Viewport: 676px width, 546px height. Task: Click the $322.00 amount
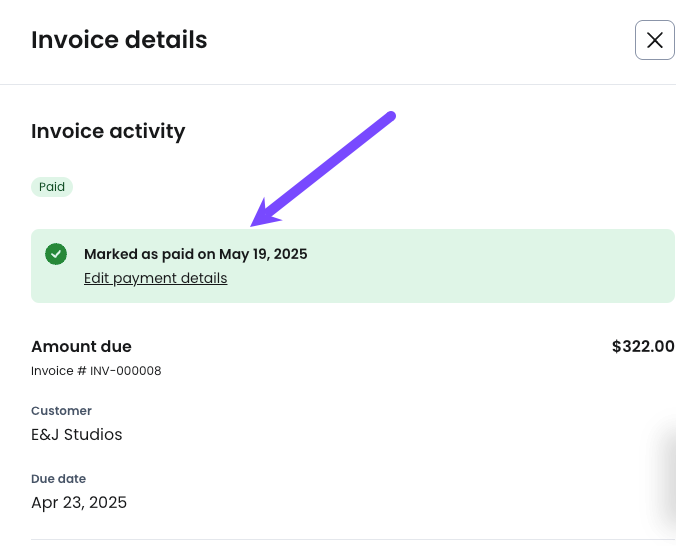[x=643, y=346]
